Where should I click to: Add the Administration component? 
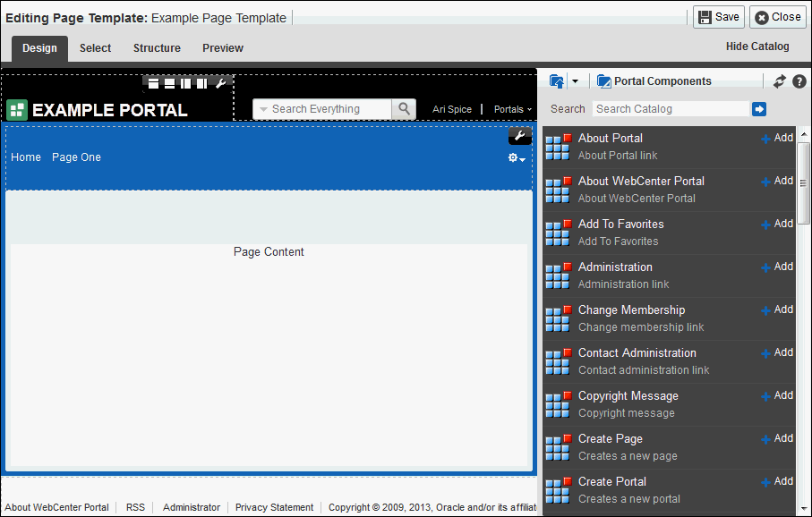(777, 267)
